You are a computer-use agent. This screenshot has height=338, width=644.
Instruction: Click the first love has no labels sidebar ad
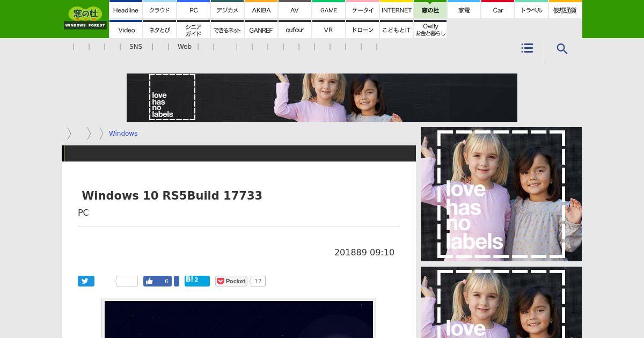pos(501,194)
